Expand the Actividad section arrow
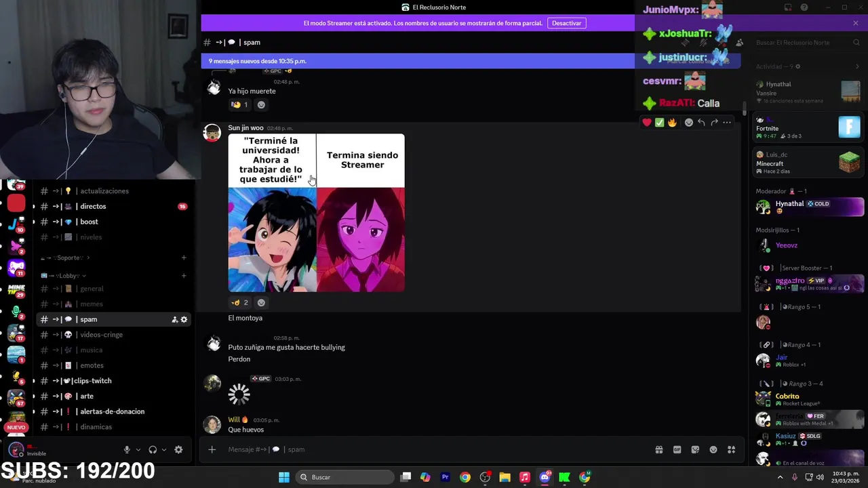This screenshot has height=488, width=868. 857,66
